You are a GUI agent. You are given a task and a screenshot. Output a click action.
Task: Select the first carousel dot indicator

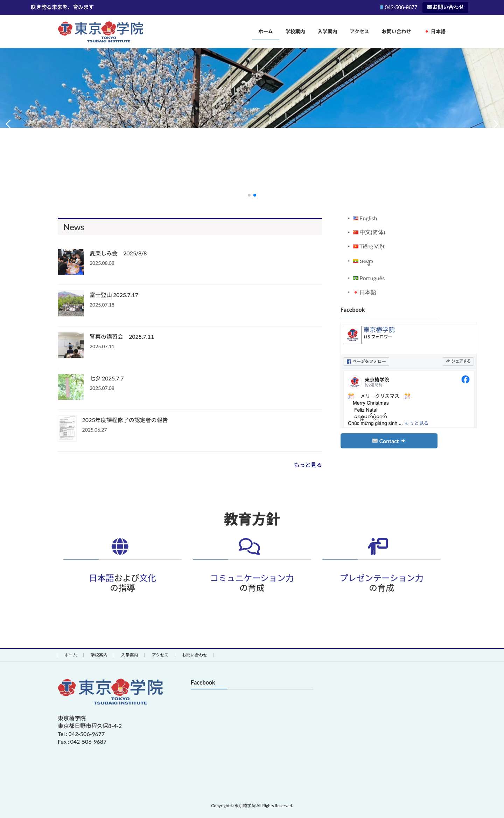coord(249,195)
